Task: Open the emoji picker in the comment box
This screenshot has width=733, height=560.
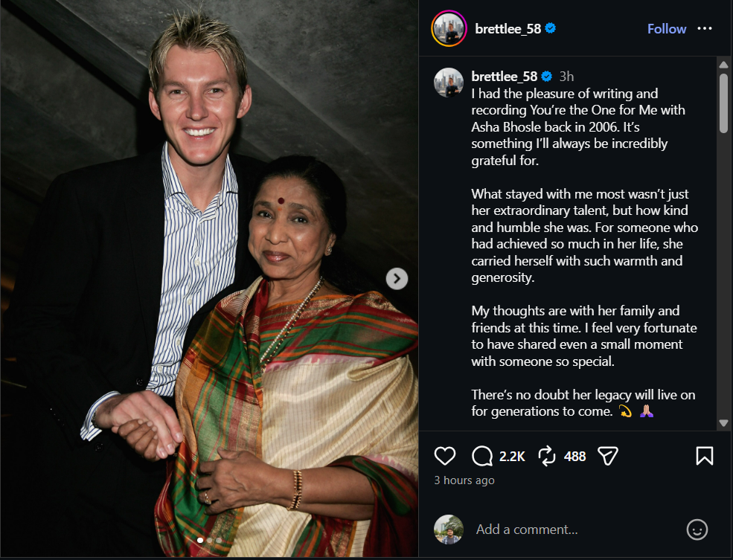Action: point(697,530)
